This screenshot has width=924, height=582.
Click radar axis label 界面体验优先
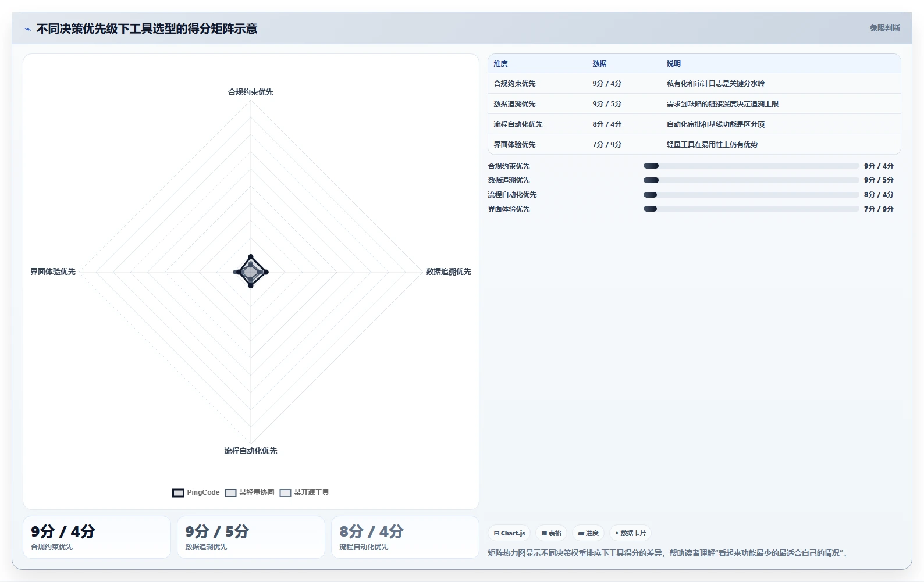[x=53, y=272]
